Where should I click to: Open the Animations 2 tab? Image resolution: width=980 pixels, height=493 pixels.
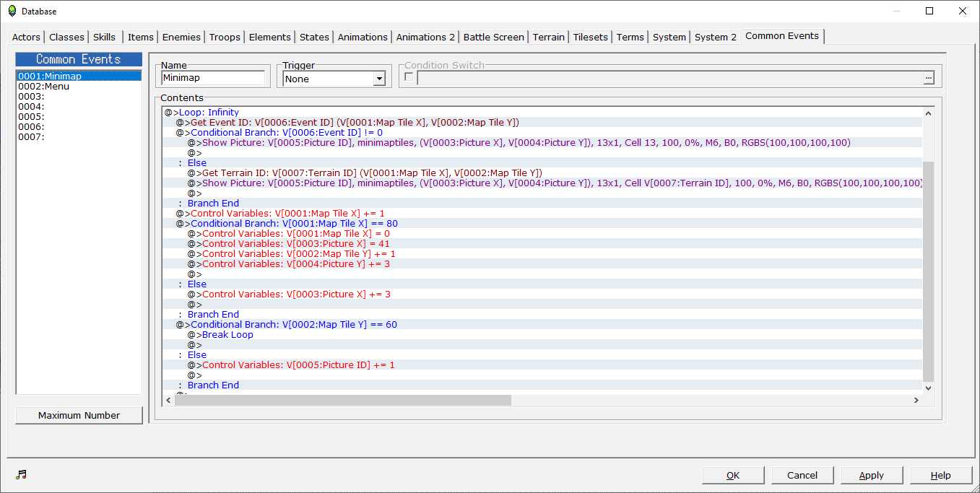(x=426, y=37)
